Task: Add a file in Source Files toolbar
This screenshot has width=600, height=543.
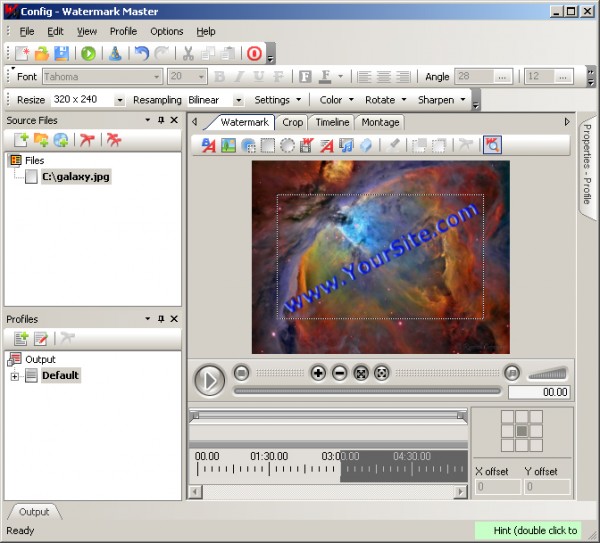Action: pos(22,140)
